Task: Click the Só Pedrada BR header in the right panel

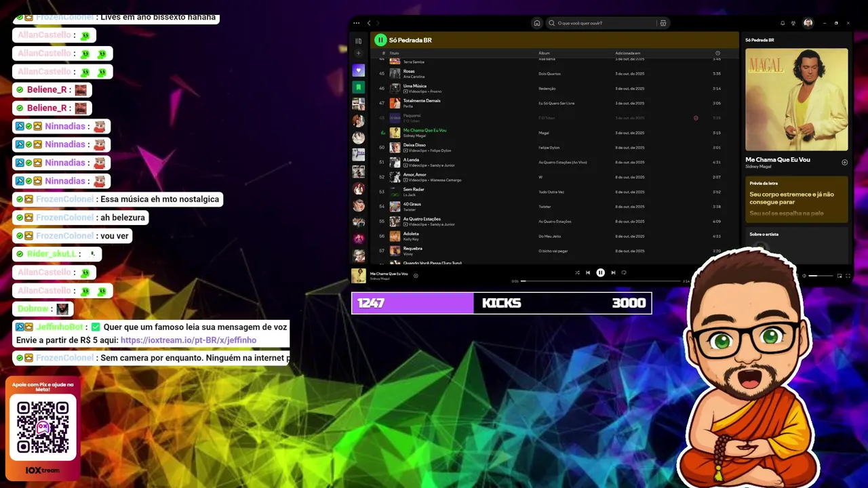Action: pyautogui.click(x=759, y=40)
